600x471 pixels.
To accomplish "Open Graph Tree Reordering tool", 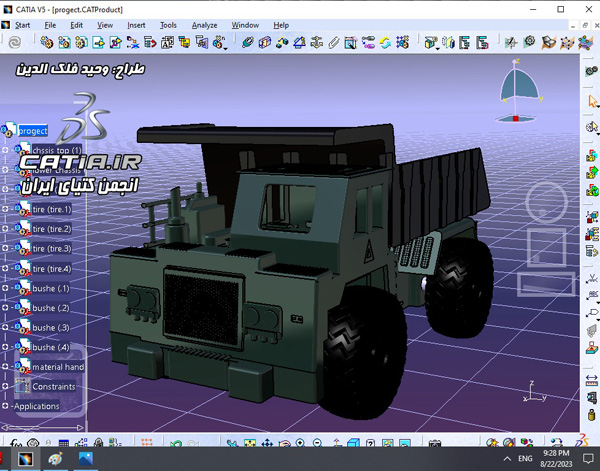I will [150, 42].
